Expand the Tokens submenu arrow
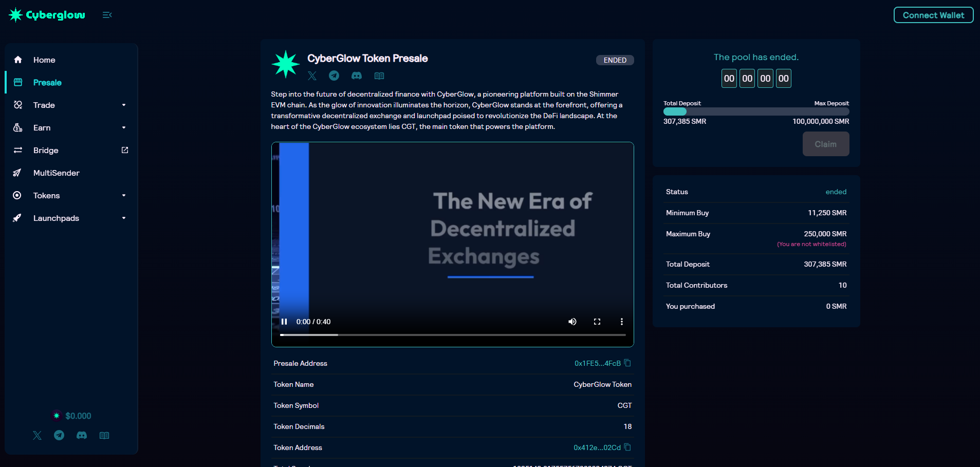The height and width of the screenshot is (467, 980). [124, 195]
